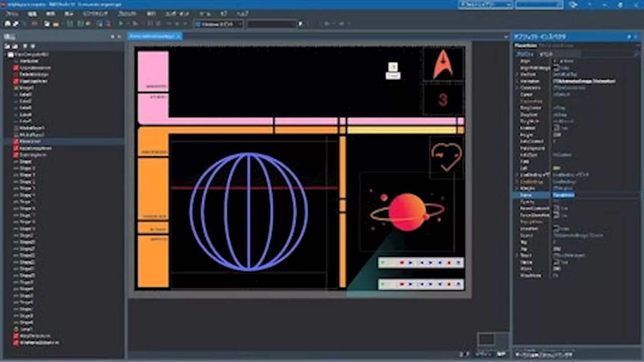The image size is (644, 362).
Task: Open the ファイル menu
Action: point(12,14)
